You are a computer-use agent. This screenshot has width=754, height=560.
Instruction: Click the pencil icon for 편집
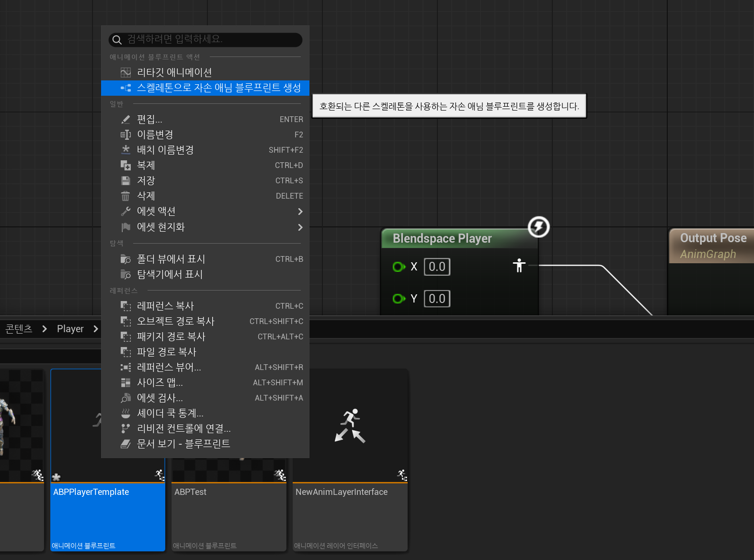[x=126, y=119]
